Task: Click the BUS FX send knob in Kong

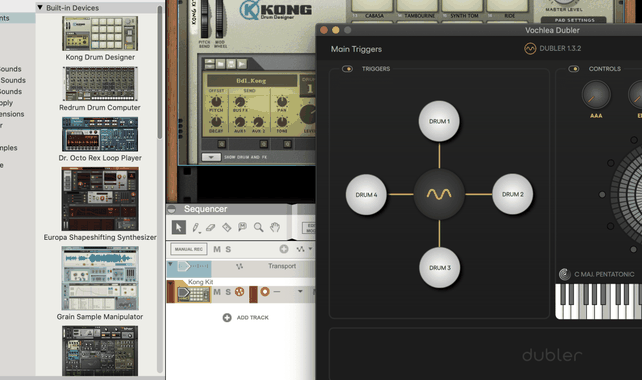Action: click(240, 102)
